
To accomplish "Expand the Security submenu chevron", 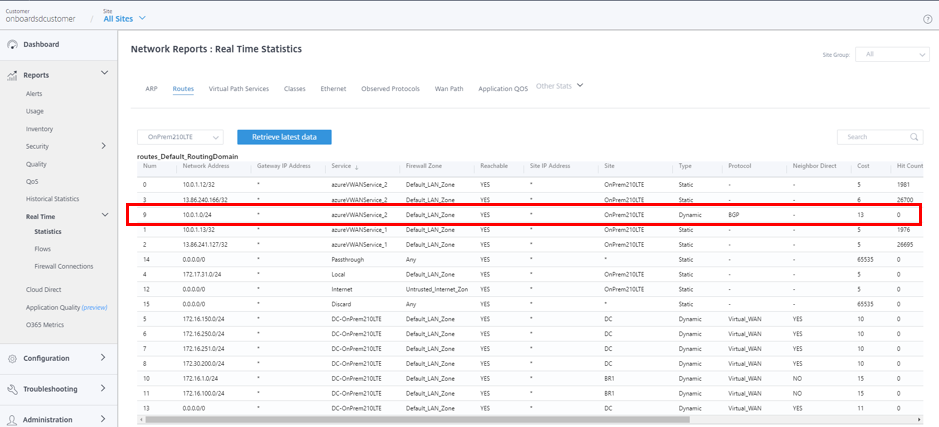I will (x=104, y=146).
